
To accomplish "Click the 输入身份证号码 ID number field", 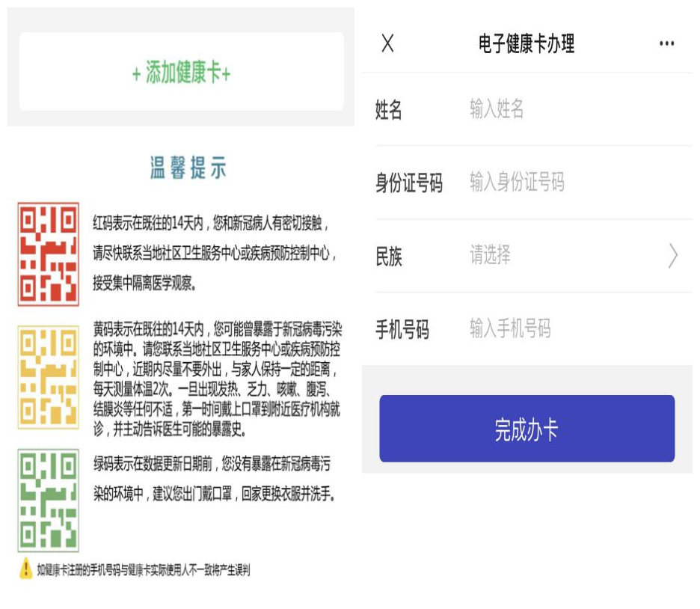I will [517, 182].
